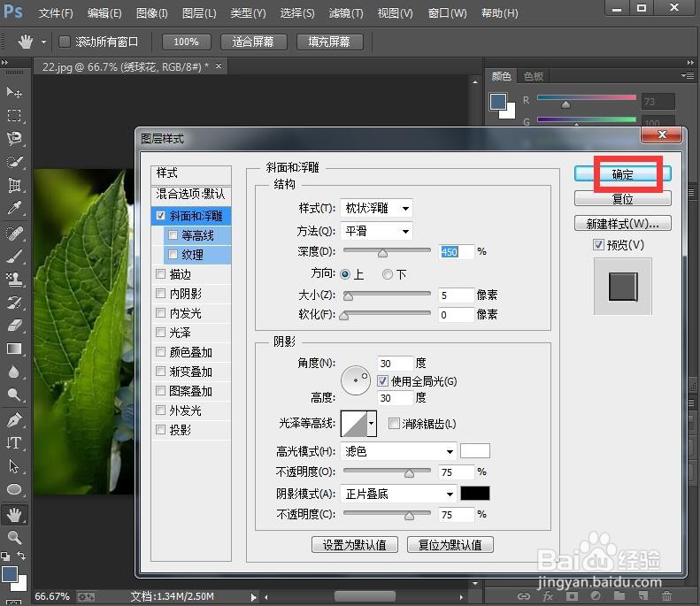Select the Blur tool
The height and width of the screenshot is (606, 700).
(14, 372)
